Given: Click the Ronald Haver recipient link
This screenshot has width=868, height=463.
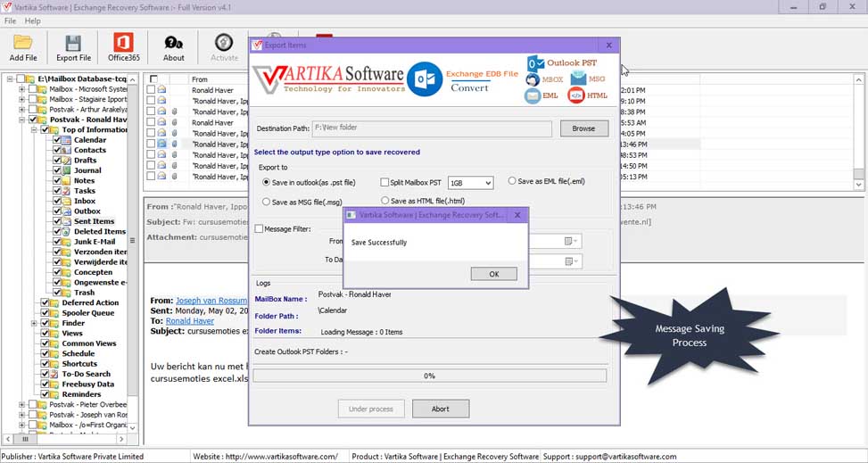Looking at the screenshot, I should [x=190, y=321].
